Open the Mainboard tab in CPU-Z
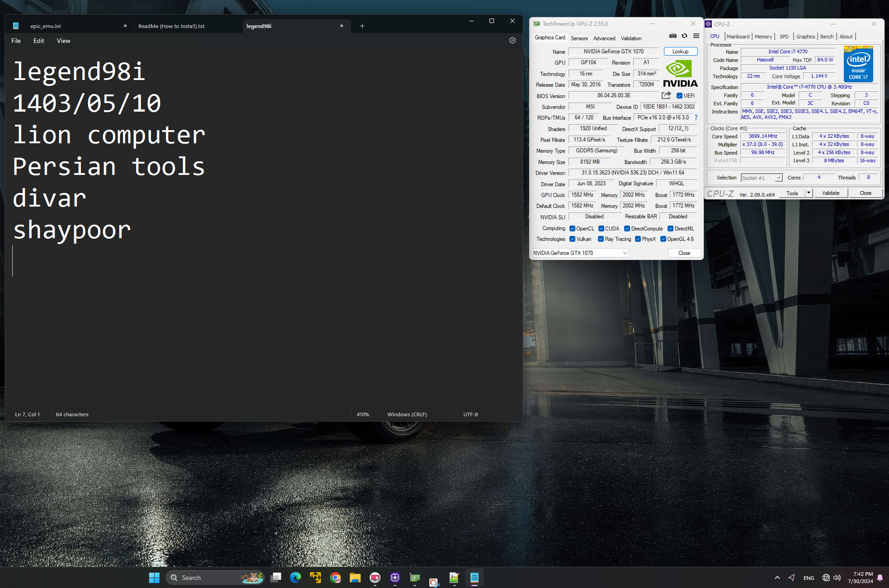889x588 pixels. 738,37
